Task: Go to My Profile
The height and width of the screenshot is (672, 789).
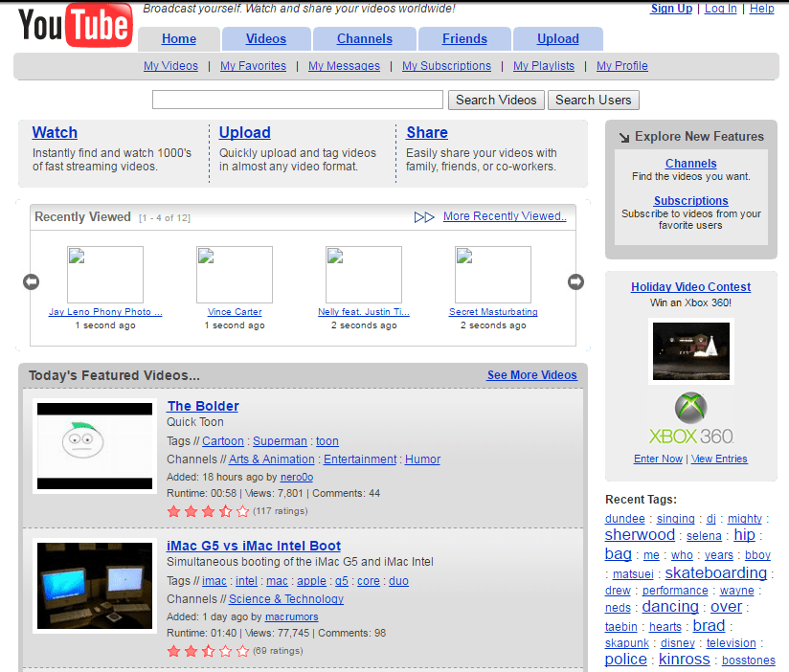Action: [622, 66]
